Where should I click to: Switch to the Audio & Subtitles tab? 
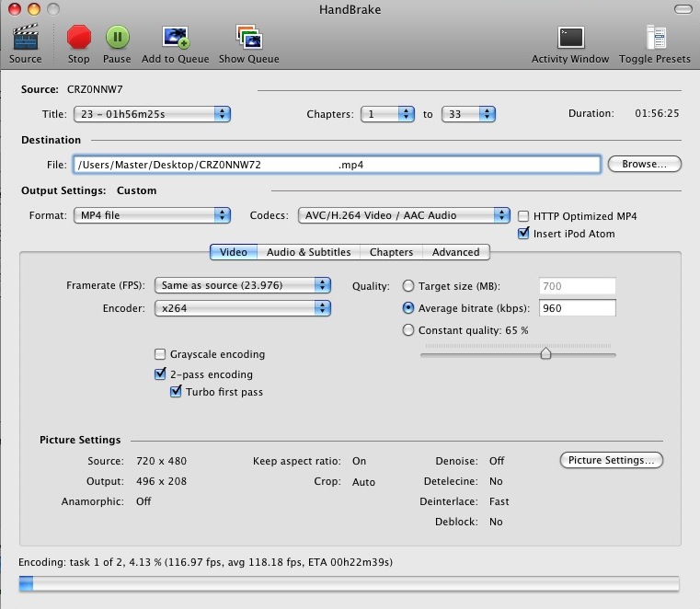308,251
